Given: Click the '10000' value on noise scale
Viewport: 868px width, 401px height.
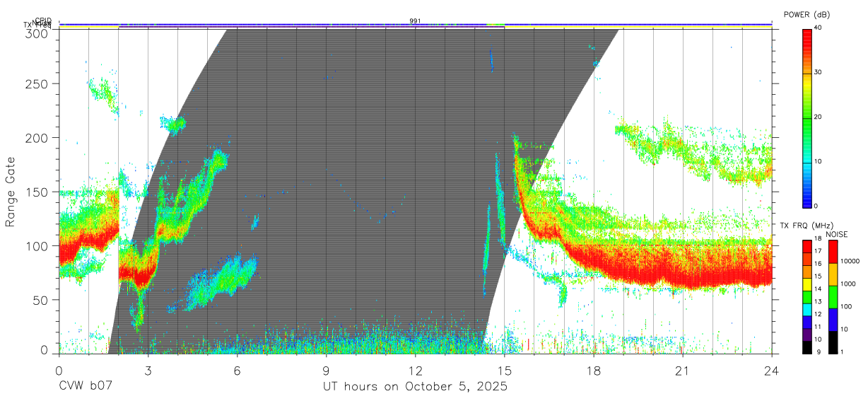Looking at the screenshot, I should click(x=850, y=261).
